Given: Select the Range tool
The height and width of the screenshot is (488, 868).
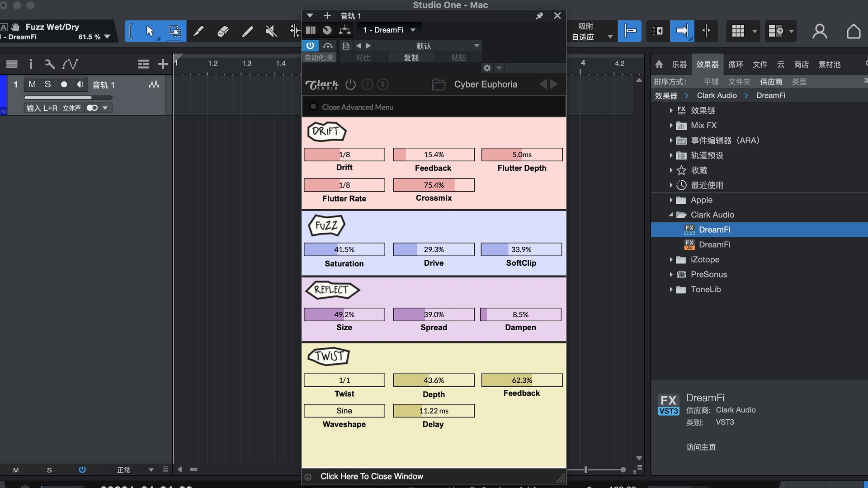Looking at the screenshot, I should tap(175, 31).
